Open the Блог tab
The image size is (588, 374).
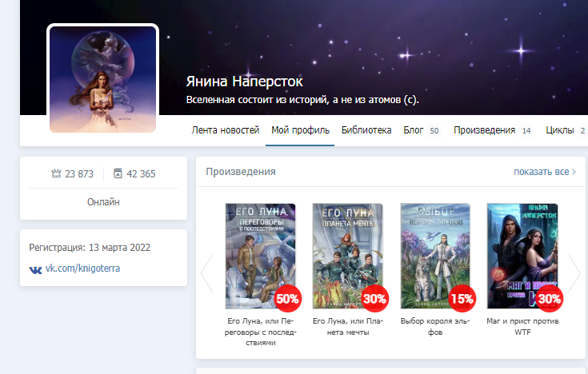click(414, 130)
